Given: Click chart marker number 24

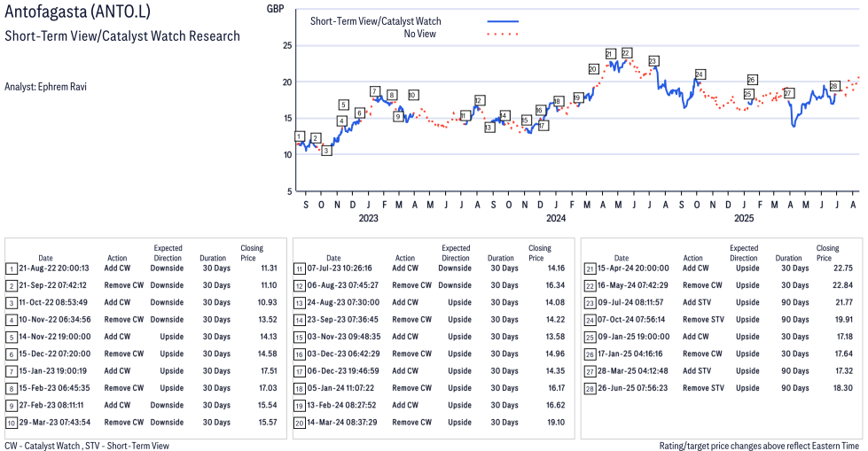Looking at the screenshot, I should click(x=700, y=74).
